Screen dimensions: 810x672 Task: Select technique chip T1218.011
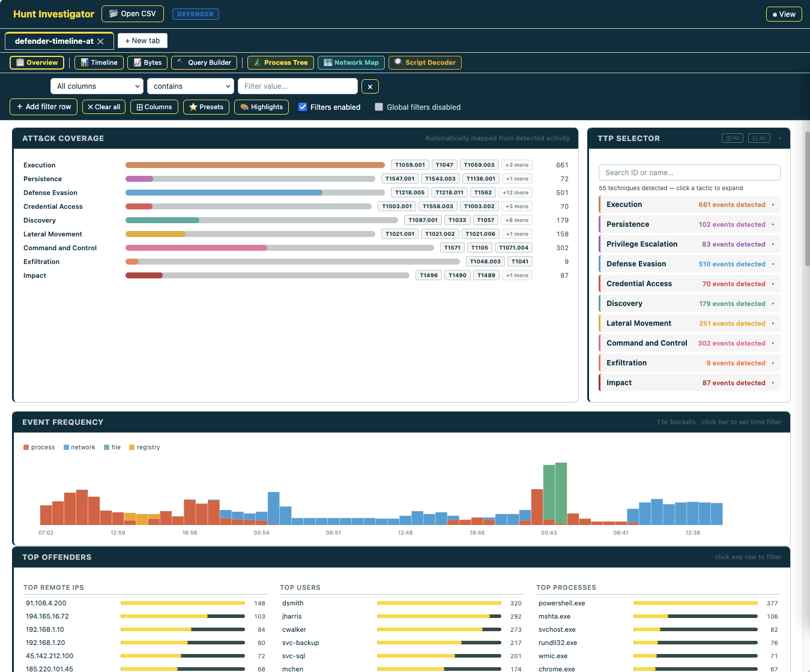click(450, 193)
